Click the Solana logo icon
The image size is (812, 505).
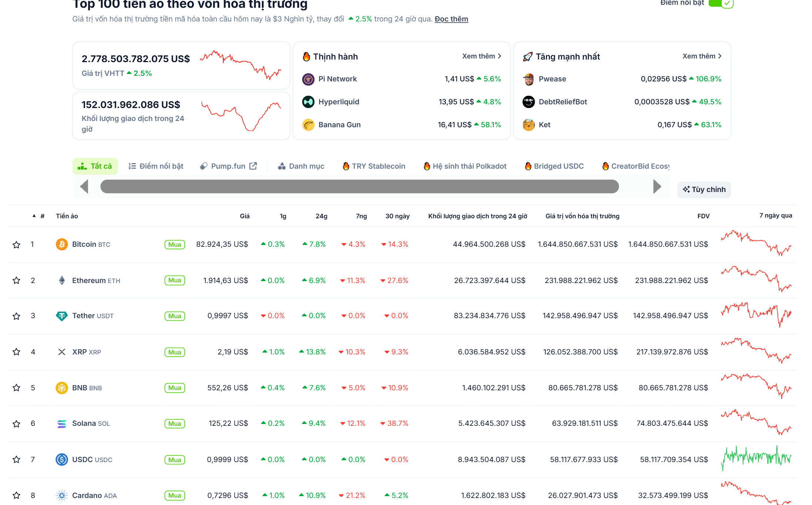(x=61, y=424)
